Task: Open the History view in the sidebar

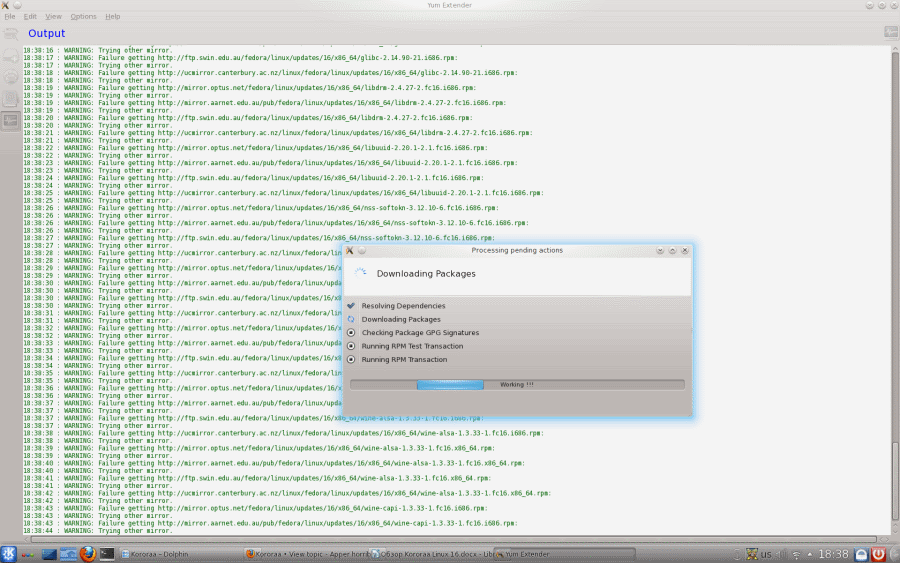Action: click(x=11, y=99)
